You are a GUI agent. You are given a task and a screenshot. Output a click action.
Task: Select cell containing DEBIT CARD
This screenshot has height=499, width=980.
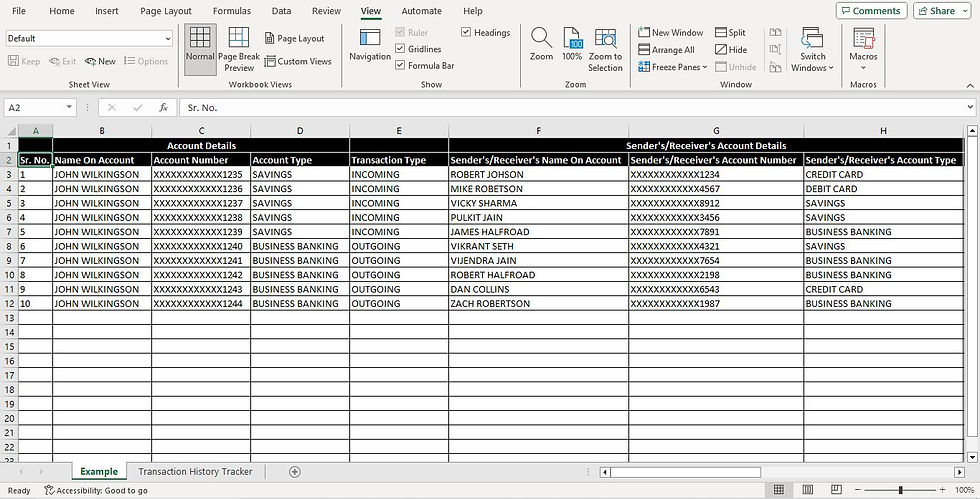tap(883, 189)
